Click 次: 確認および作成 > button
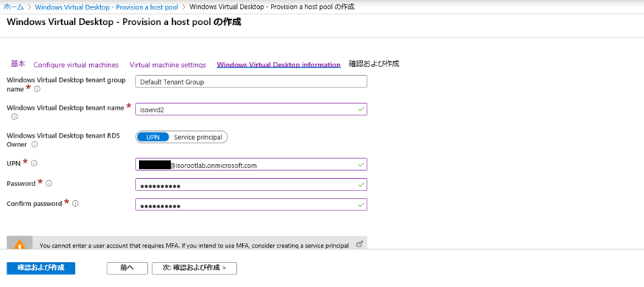The image size is (644, 287). [x=194, y=268]
